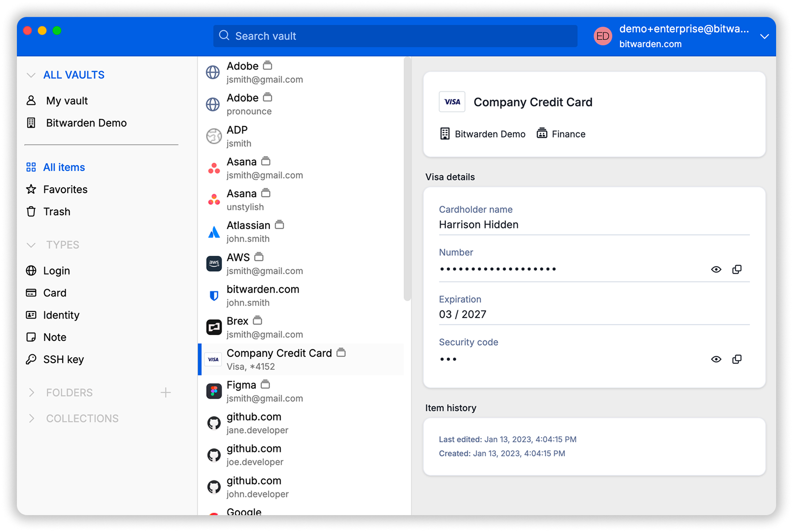Click the sticky note icon beside Note

(x=31, y=337)
